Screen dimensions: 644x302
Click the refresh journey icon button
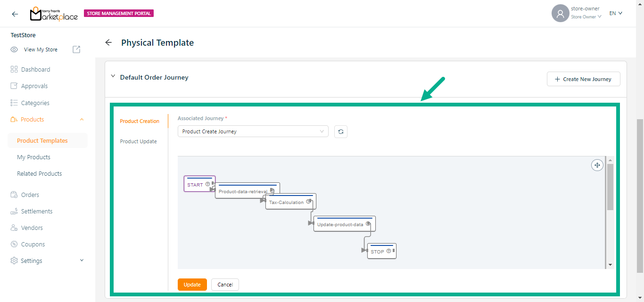coord(340,131)
